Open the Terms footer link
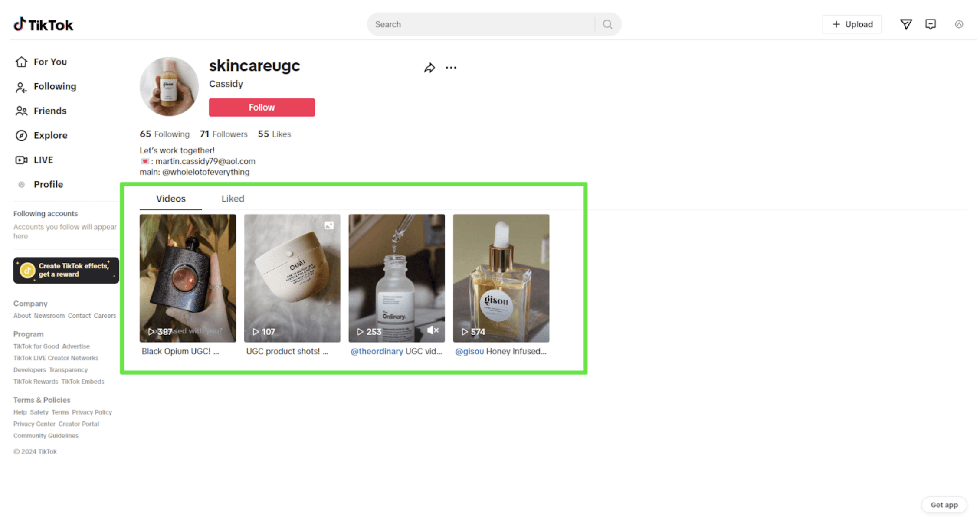980x519 pixels. [x=60, y=412]
